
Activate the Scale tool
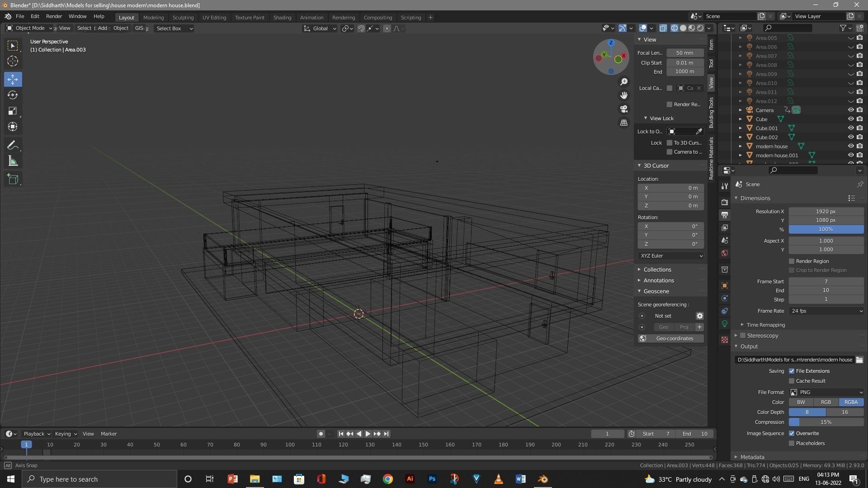13,111
